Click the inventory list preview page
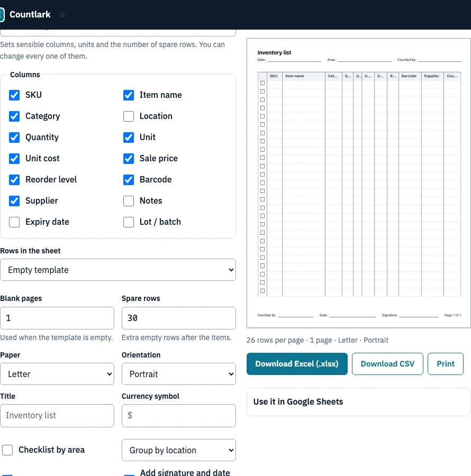The width and height of the screenshot is (471, 476). click(x=359, y=183)
